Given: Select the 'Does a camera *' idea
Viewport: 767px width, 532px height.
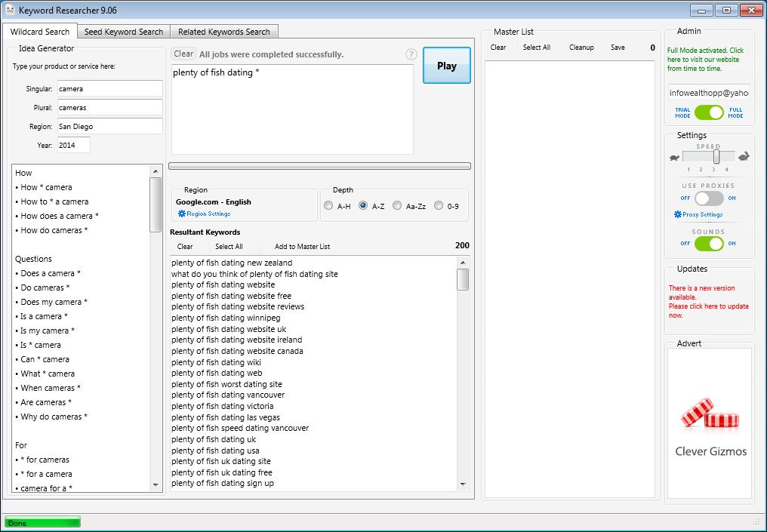Looking at the screenshot, I should (48, 273).
